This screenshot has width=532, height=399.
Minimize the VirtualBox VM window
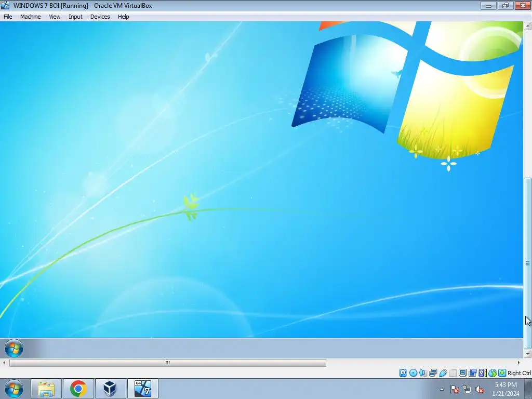[x=488, y=5]
